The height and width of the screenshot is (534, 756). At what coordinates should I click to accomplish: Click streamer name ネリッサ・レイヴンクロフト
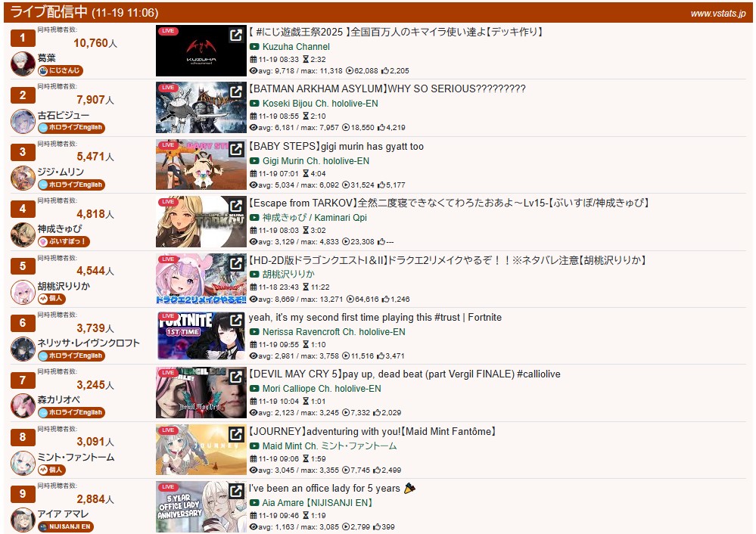pyautogui.click(x=89, y=343)
